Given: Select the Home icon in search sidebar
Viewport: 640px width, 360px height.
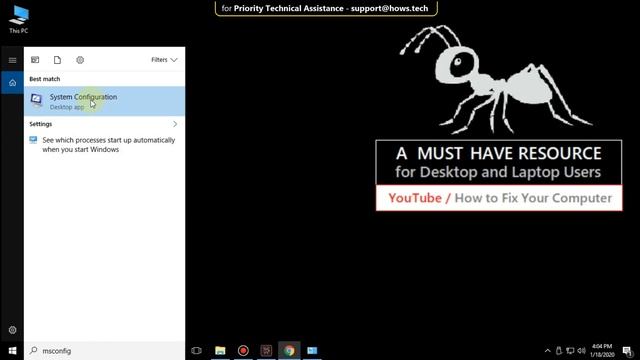Looking at the screenshot, I should [x=12, y=83].
